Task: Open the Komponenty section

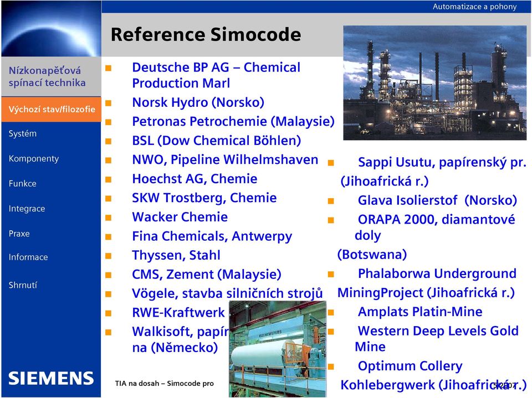Action: point(34,159)
